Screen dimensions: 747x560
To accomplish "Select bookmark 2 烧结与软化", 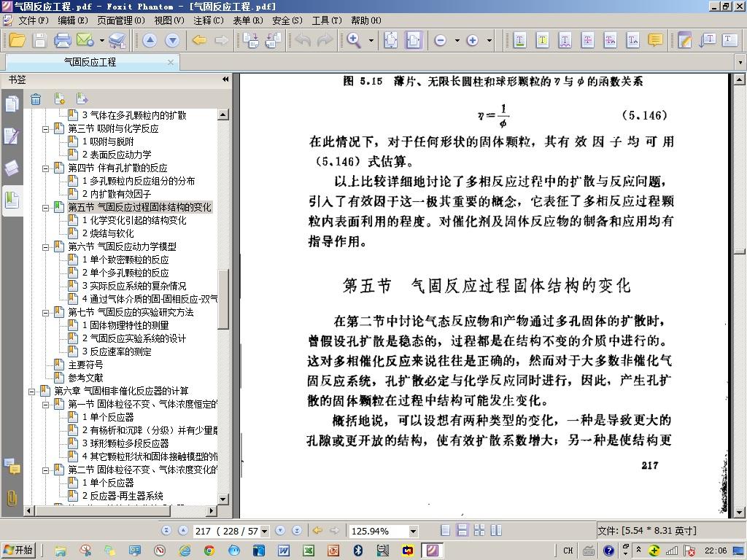I will pos(108,233).
